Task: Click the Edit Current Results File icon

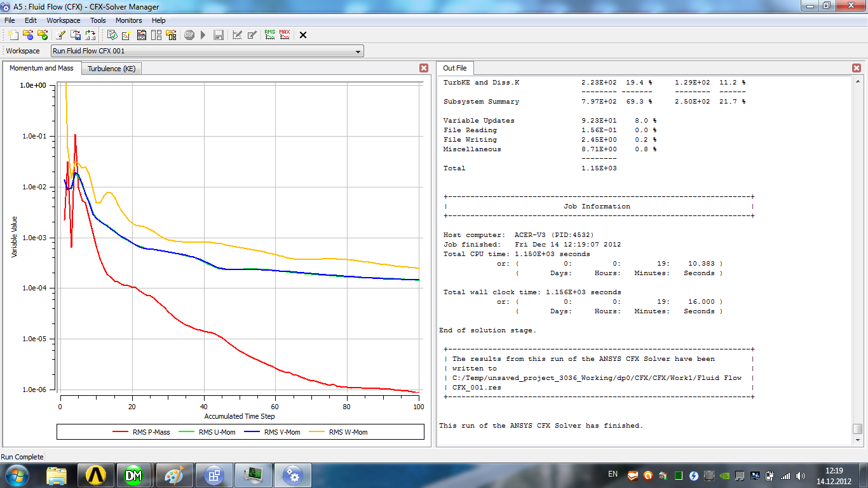Action: point(252,35)
